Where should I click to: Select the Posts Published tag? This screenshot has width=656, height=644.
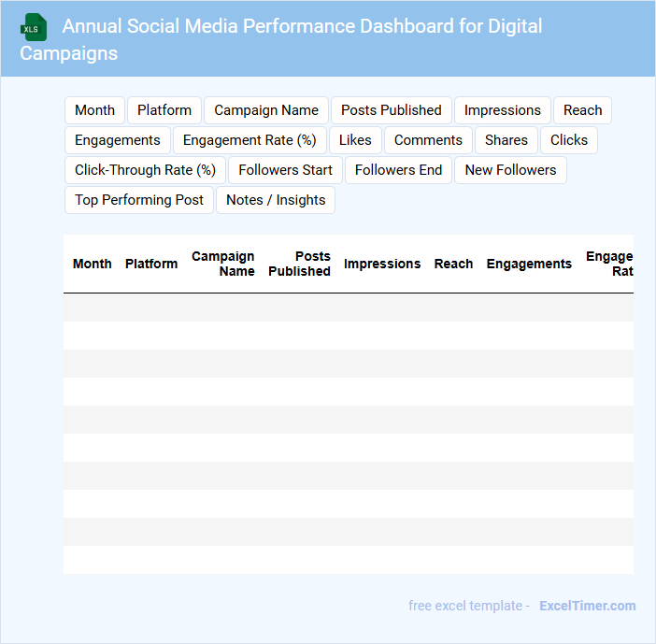click(x=391, y=110)
